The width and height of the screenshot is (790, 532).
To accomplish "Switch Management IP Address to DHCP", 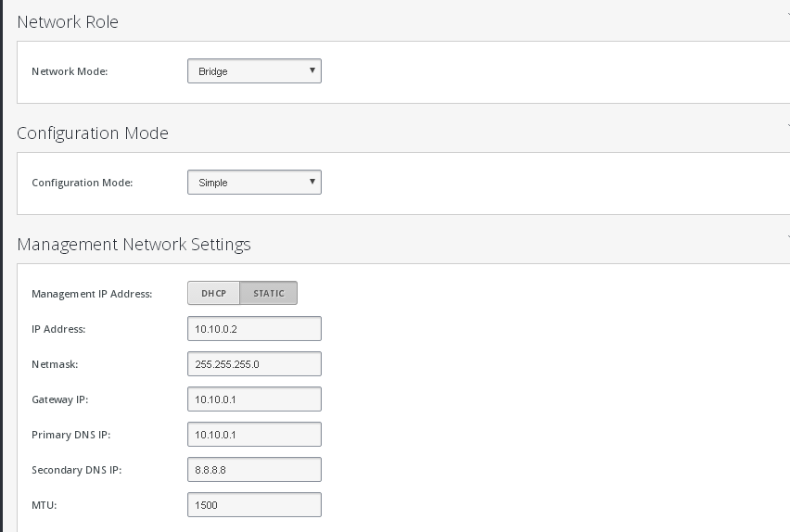I will pos(213,293).
